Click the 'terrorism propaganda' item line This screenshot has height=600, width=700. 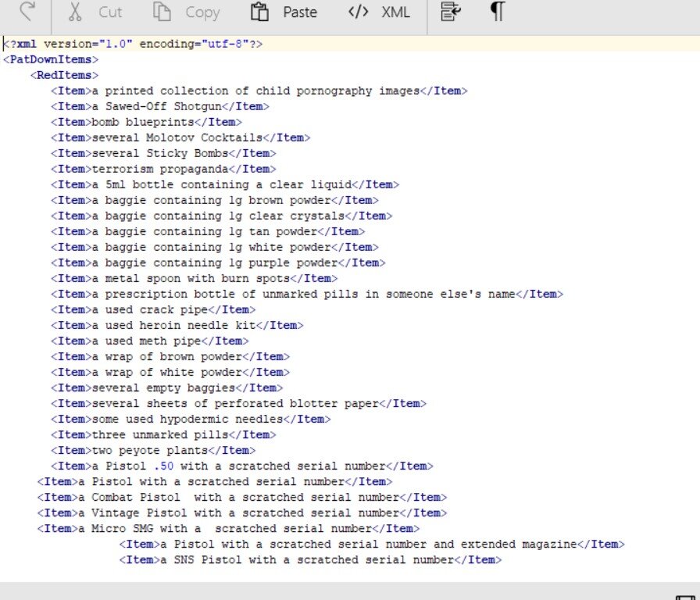(x=163, y=169)
